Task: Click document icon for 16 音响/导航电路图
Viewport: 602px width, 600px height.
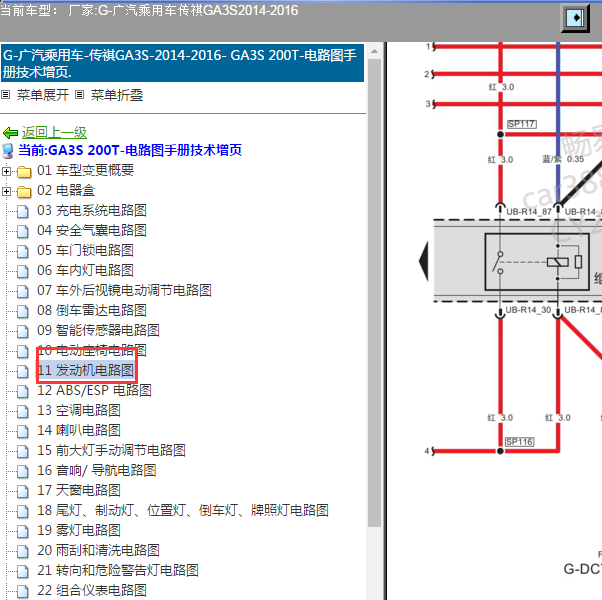Action: [23, 471]
